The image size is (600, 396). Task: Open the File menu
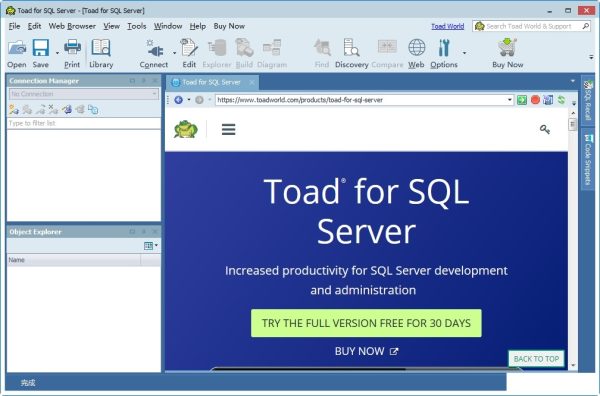pyautogui.click(x=15, y=26)
